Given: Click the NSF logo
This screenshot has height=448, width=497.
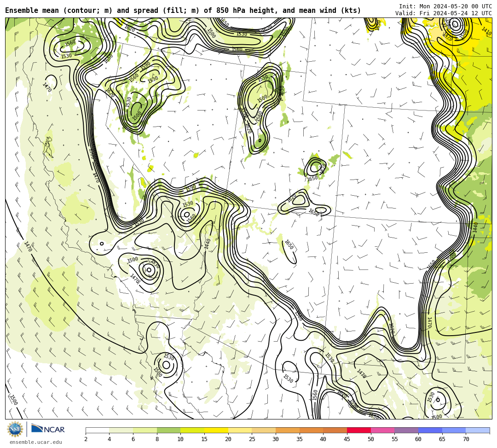Looking at the screenshot, I should (x=15, y=429).
